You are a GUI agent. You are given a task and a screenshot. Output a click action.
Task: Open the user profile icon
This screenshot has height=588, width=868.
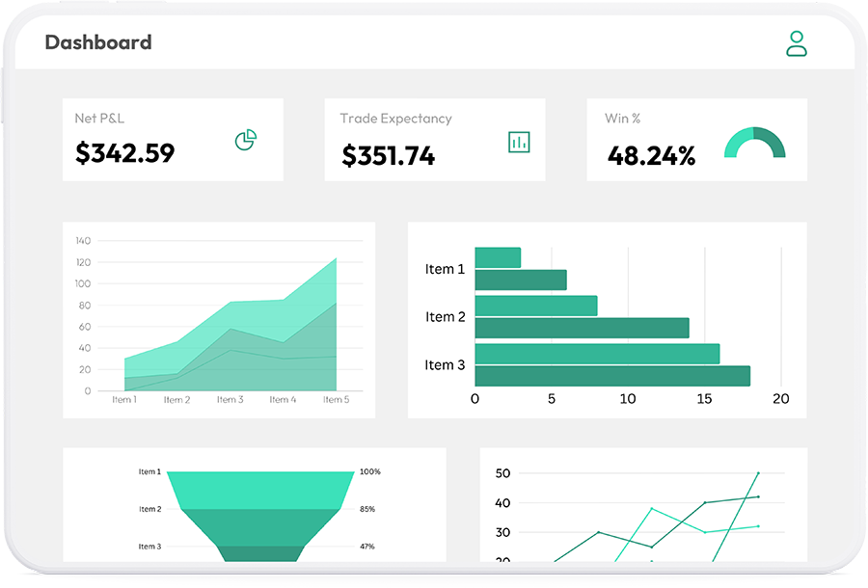[796, 43]
